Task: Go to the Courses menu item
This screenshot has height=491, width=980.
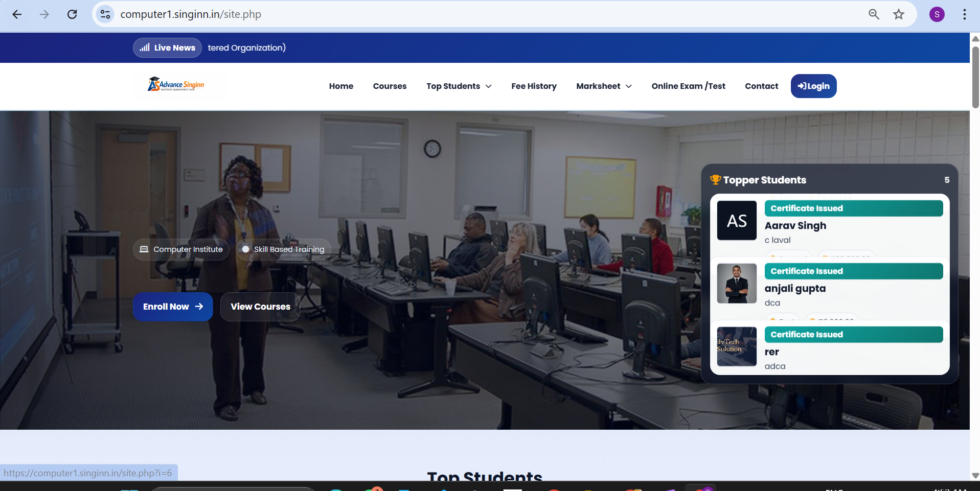Action: pyautogui.click(x=390, y=86)
